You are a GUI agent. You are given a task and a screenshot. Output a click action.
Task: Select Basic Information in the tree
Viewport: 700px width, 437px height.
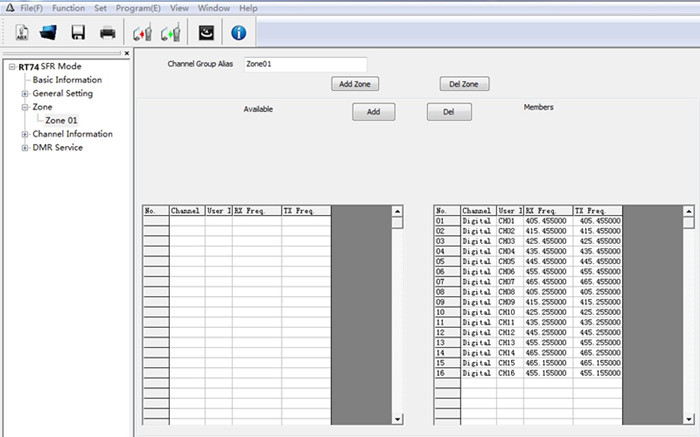[67, 80]
